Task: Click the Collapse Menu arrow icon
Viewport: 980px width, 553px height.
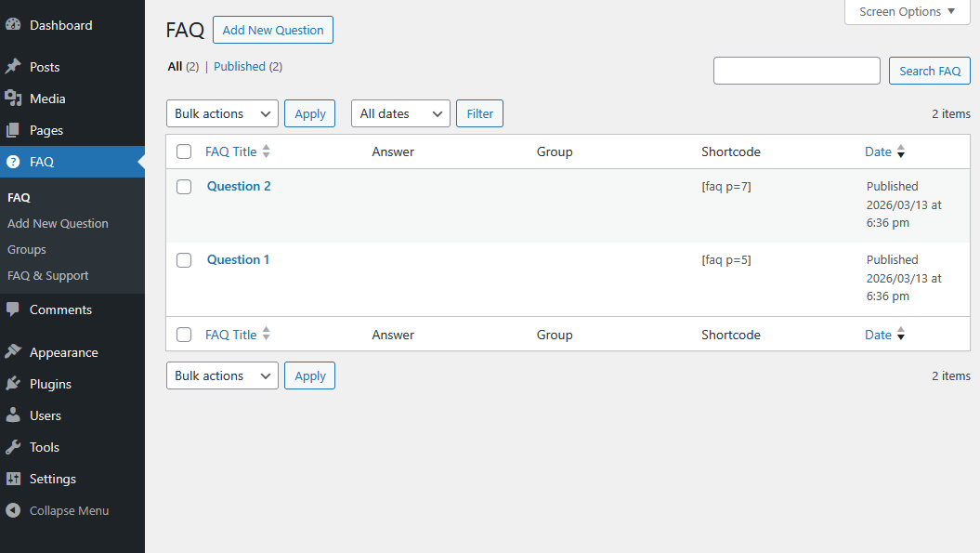Action: point(13,510)
